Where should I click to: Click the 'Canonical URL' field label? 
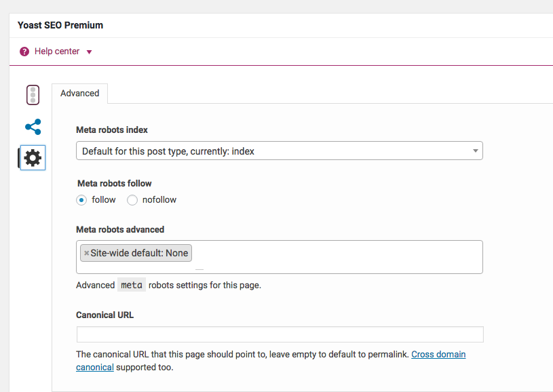click(x=104, y=315)
